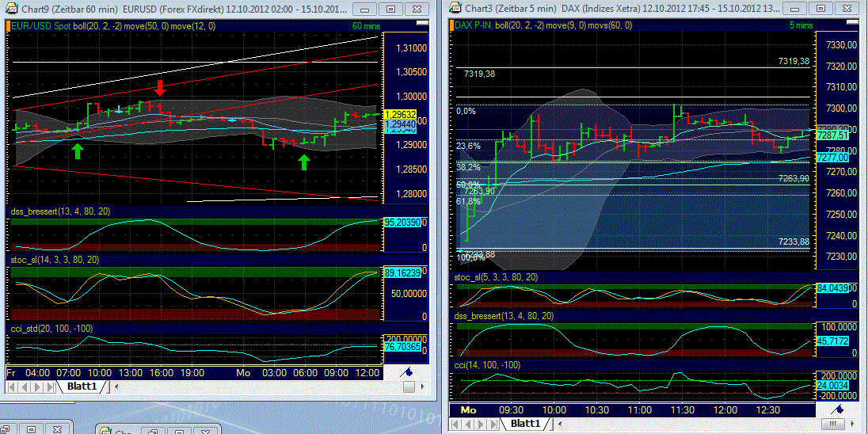Click the Chart3 DAX title bar text

pyautogui.click(x=624, y=8)
